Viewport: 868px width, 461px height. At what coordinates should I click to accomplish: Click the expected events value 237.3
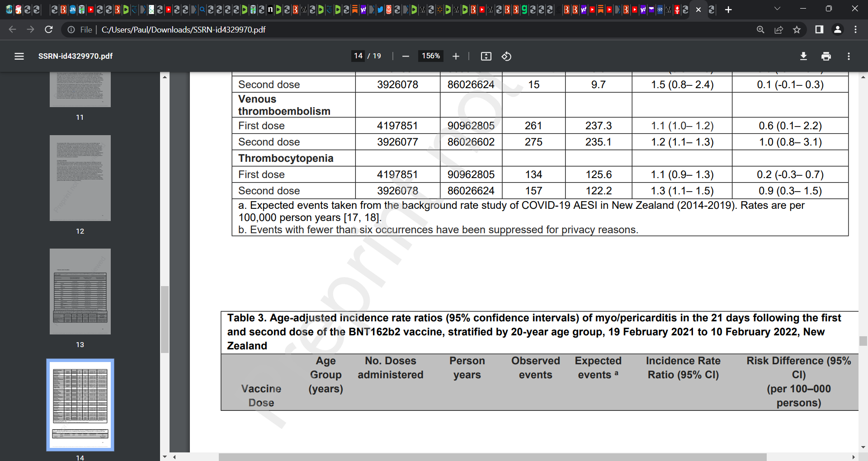tap(598, 126)
